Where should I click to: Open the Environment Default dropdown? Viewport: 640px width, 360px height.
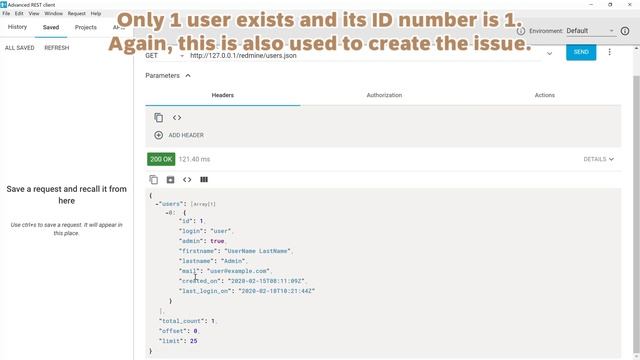(x=590, y=31)
